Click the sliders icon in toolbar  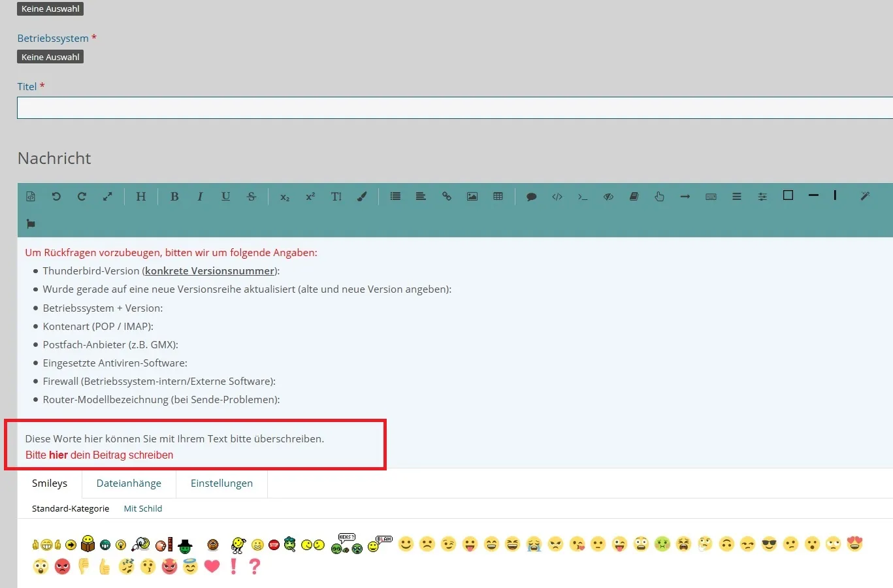coord(762,196)
